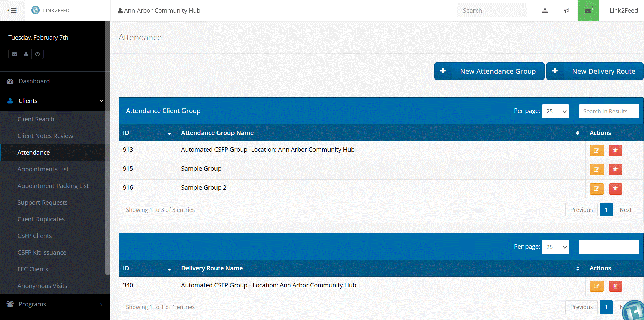Image resolution: width=644 pixels, height=320 pixels.
Task: Click the New Attendance Group button
Action: pyautogui.click(x=489, y=71)
